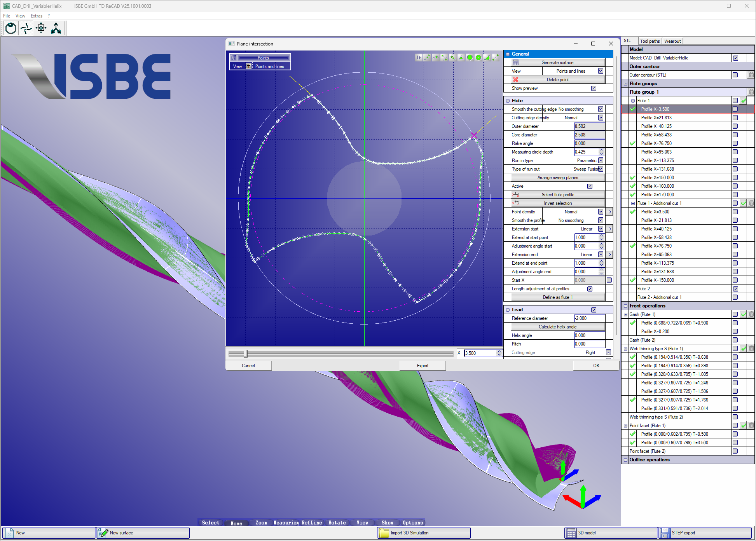Uncheck Length adjustment of all profiles
The width and height of the screenshot is (756, 541).
pyautogui.click(x=590, y=289)
